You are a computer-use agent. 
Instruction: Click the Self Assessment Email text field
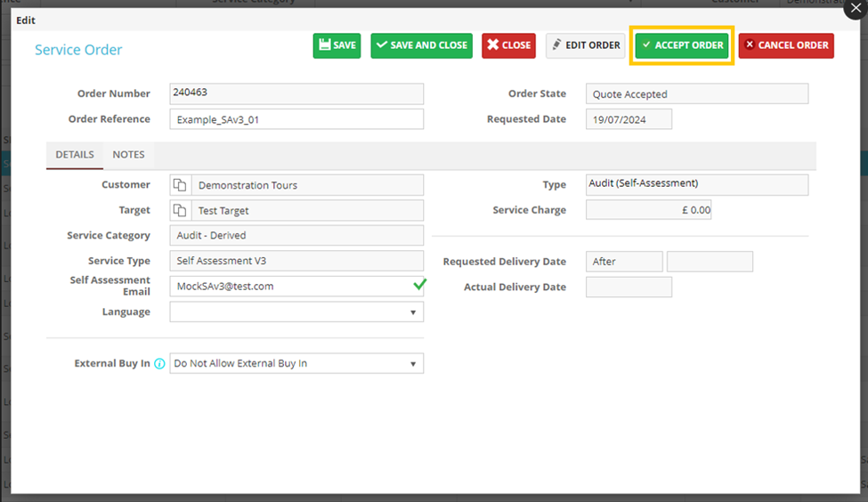click(x=289, y=287)
